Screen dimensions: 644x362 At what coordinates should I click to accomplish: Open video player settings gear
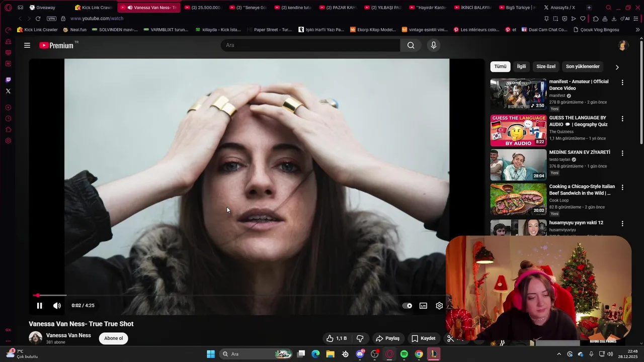pyautogui.click(x=439, y=306)
